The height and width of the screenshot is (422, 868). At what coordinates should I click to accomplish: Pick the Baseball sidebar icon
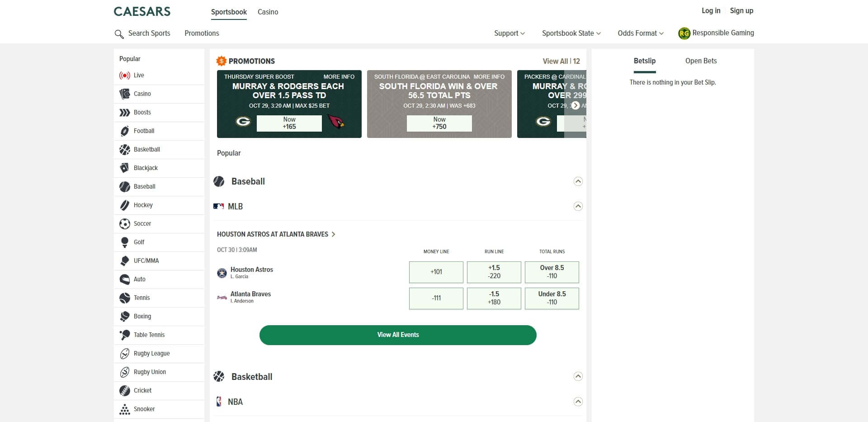click(124, 187)
